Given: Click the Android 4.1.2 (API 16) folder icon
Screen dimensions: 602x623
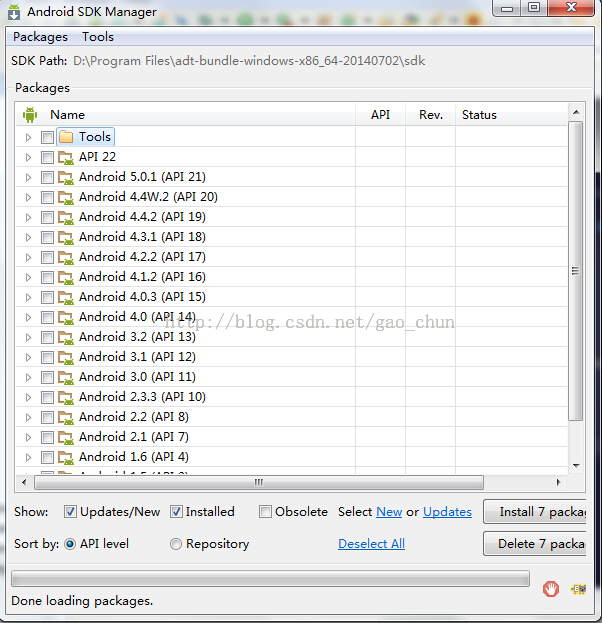Looking at the screenshot, I should tap(66, 277).
